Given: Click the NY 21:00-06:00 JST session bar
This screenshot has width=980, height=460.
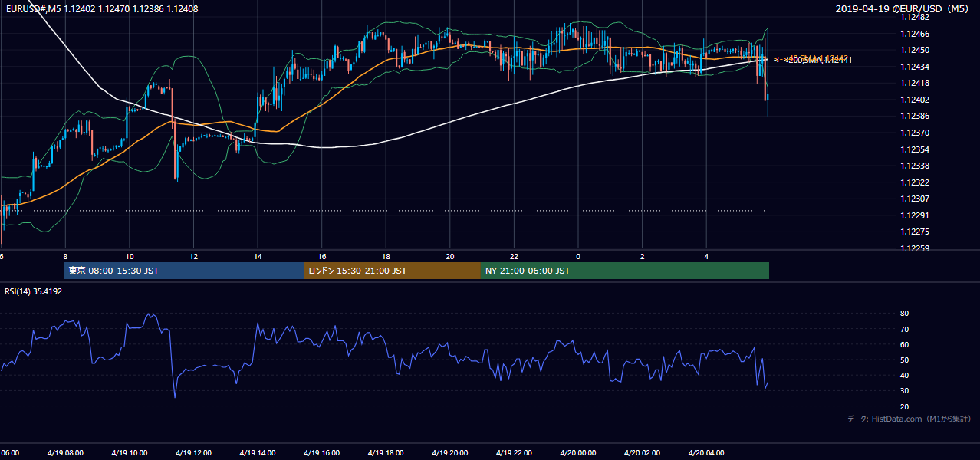Looking at the screenshot, I should click(625, 271).
